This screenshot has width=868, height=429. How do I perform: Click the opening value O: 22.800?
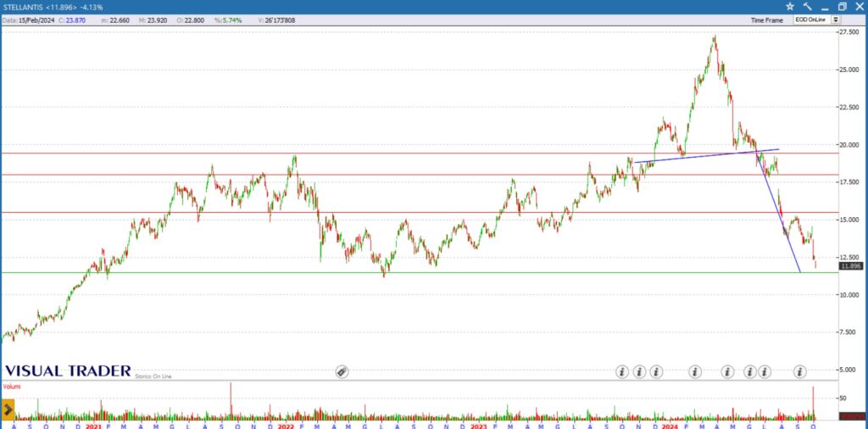191,20
